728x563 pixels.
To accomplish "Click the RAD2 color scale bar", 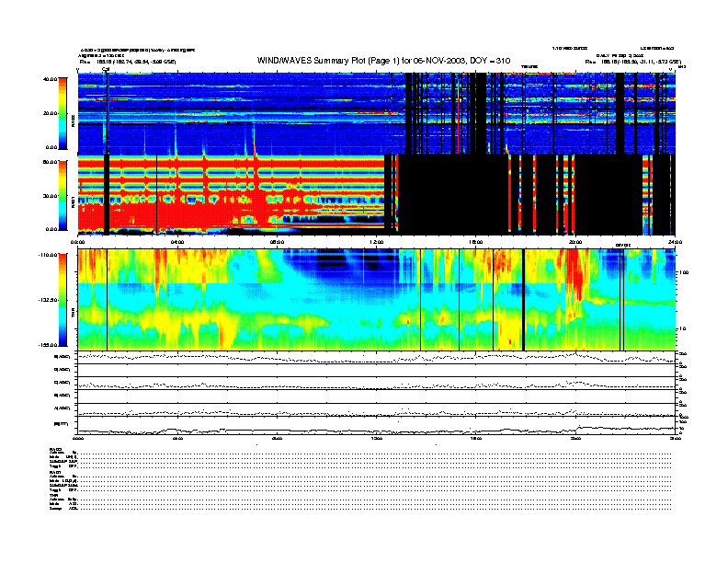I will [x=63, y=114].
